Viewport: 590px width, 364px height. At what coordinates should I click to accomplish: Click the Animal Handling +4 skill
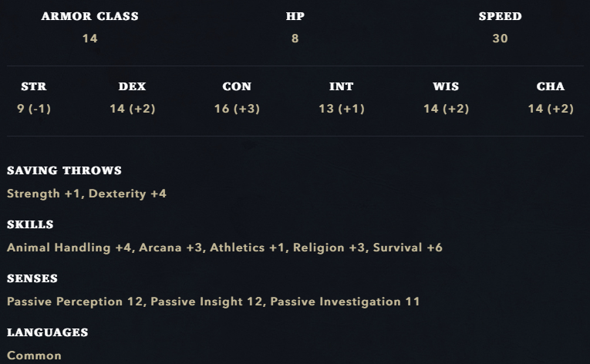pos(69,248)
